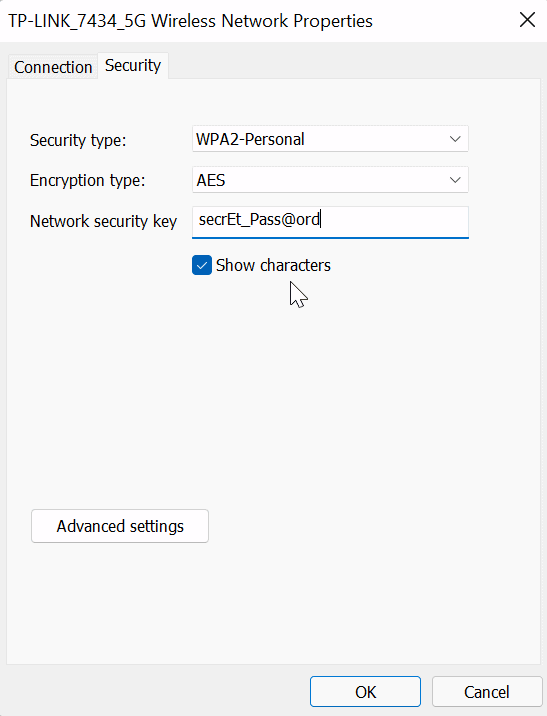Switch to the Connection tab
The height and width of the screenshot is (716, 547).
(x=53, y=67)
